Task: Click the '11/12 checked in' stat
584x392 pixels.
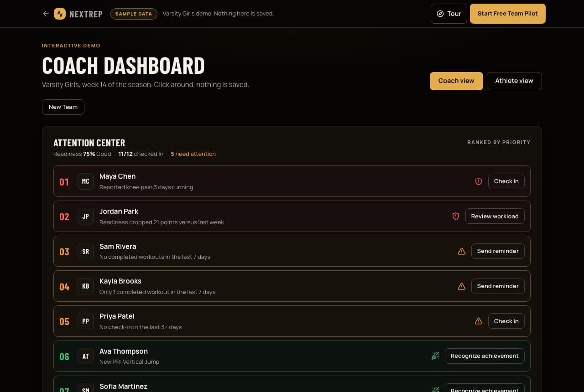Action: click(x=141, y=154)
